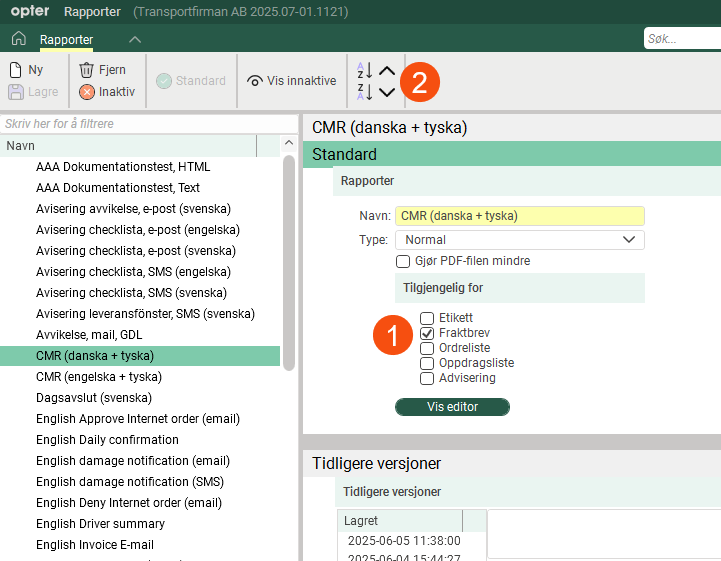Mark the report as Inaktiv
This screenshot has width=721, height=561.
pyautogui.click(x=107, y=91)
